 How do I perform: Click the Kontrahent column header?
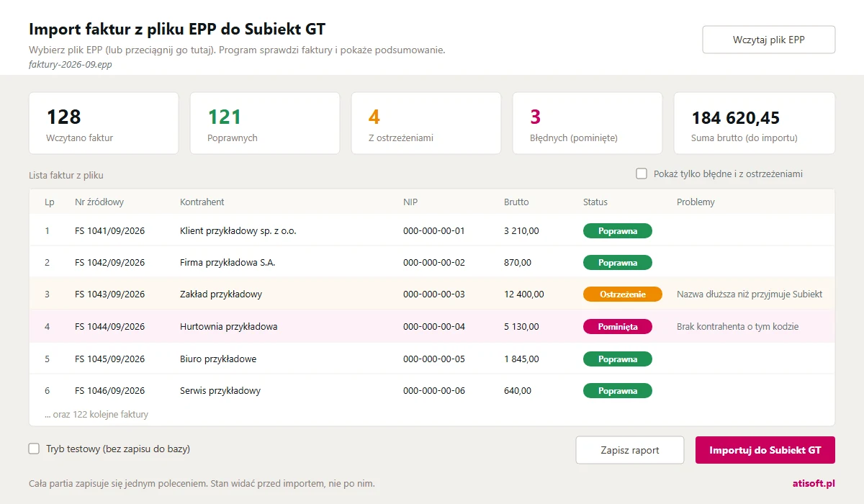coord(202,202)
